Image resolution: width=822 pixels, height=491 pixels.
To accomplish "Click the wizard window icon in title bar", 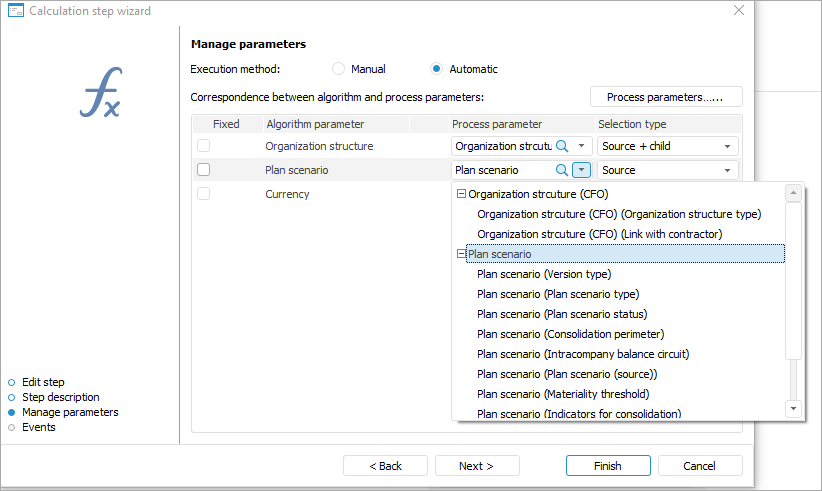I will click(15, 10).
